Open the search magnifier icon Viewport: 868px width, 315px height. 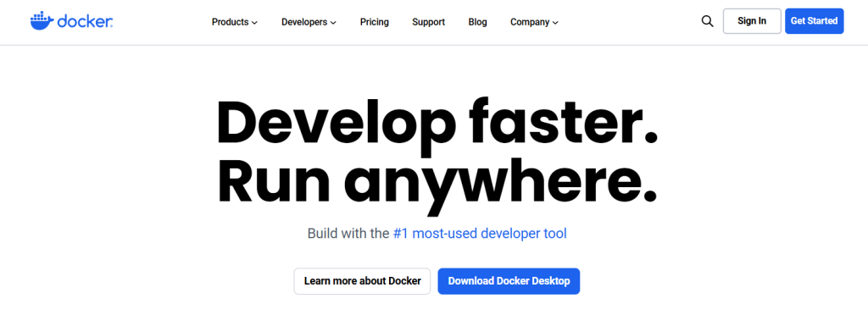707,21
